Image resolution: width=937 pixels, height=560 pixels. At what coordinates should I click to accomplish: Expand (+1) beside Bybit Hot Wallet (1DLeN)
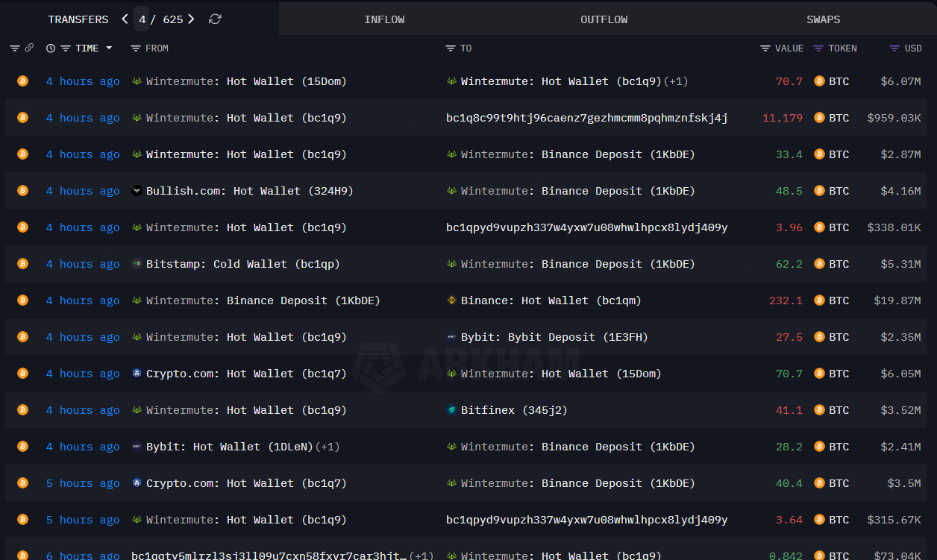tap(328, 447)
